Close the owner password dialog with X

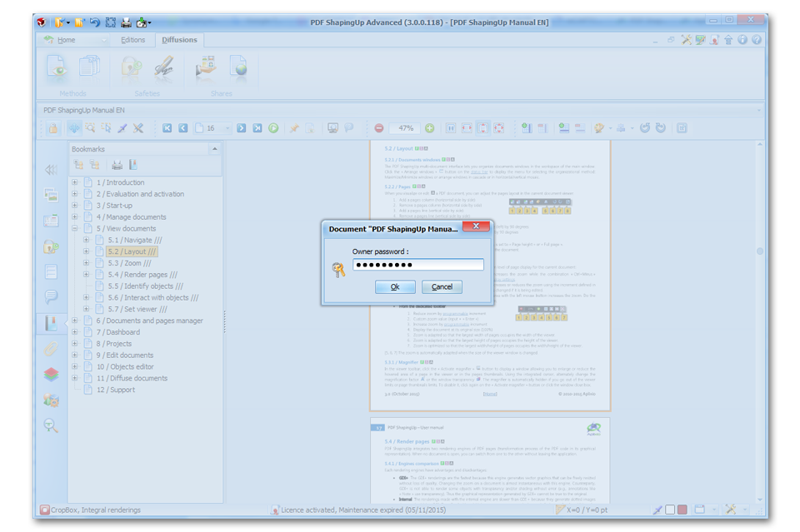tap(476, 226)
